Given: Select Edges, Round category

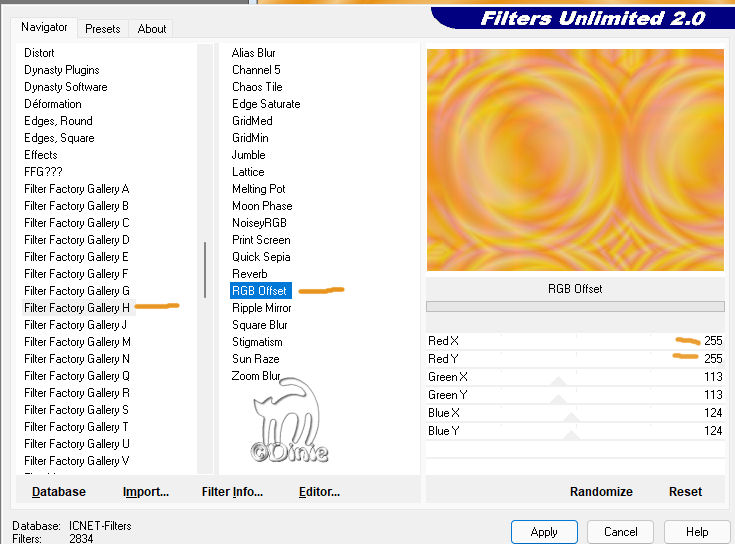Looking at the screenshot, I should (58, 121).
